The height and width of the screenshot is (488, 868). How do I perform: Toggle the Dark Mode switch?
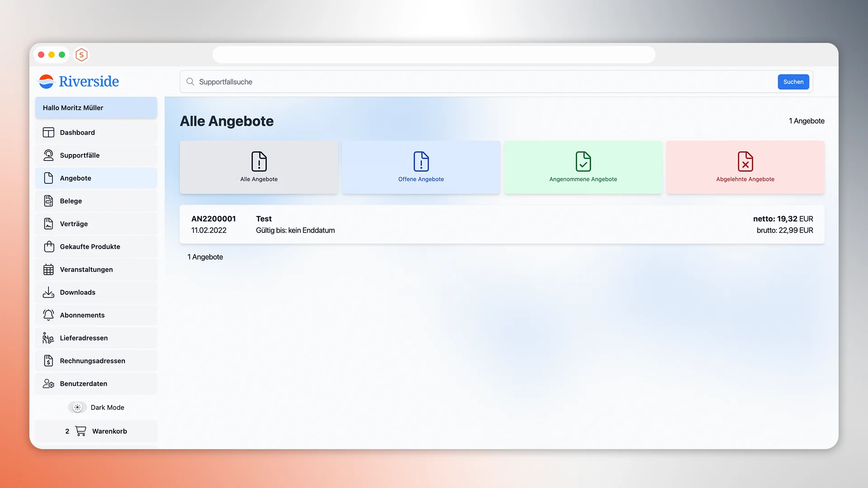[x=77, y=407]
